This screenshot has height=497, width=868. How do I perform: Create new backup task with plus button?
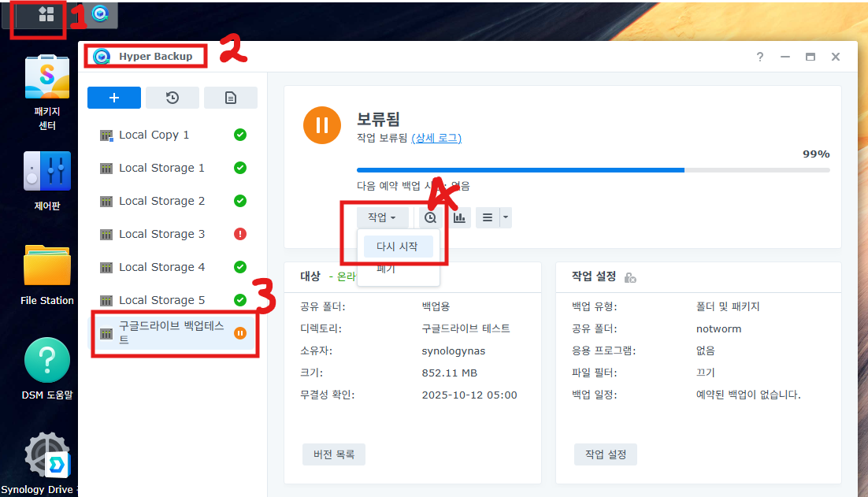[x=114, y=98]
